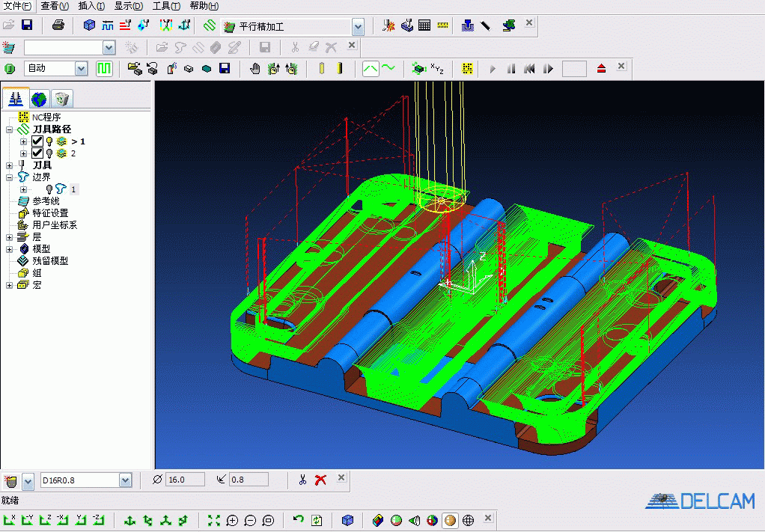
Task: Expand the 模型 tree node
Action: [x=9, y=249]
